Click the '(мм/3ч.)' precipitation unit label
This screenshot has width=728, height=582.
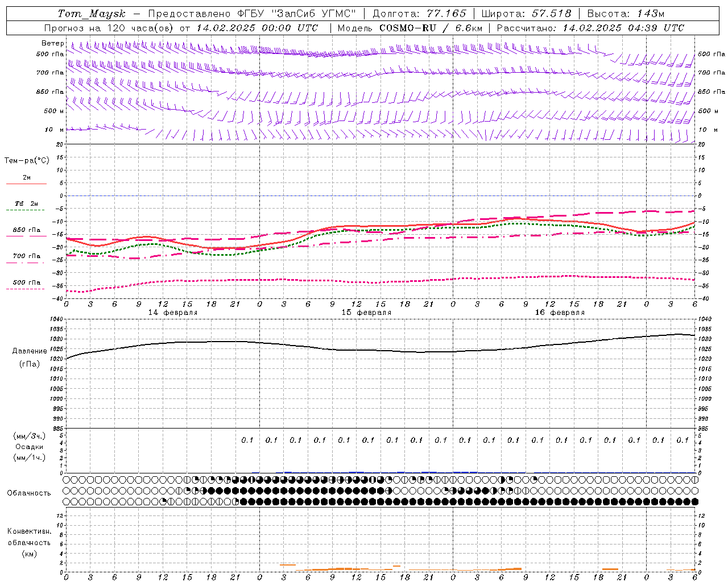(x=30, y=436)
